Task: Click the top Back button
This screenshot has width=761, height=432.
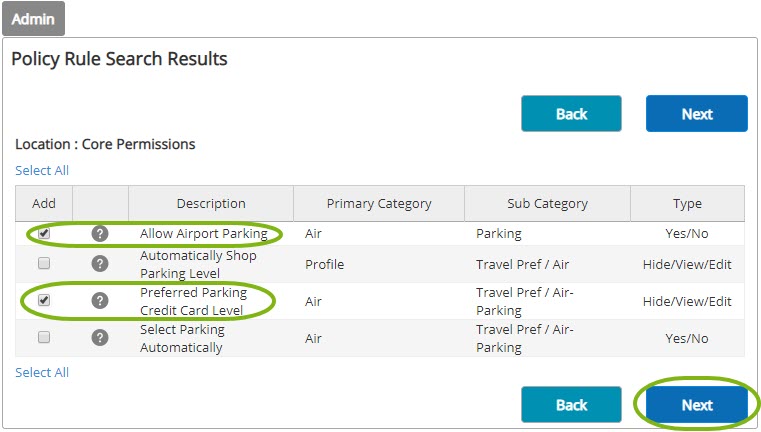Action: 571,114
